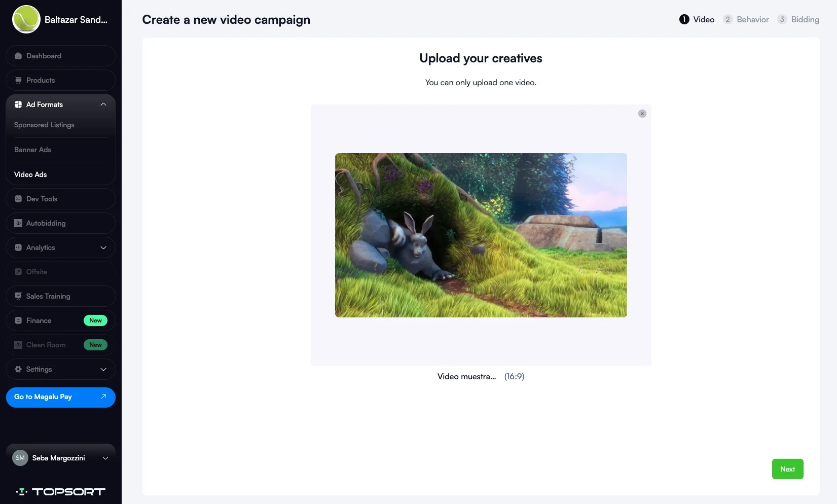Click the Create a new video campaign title

click(226, 20)
